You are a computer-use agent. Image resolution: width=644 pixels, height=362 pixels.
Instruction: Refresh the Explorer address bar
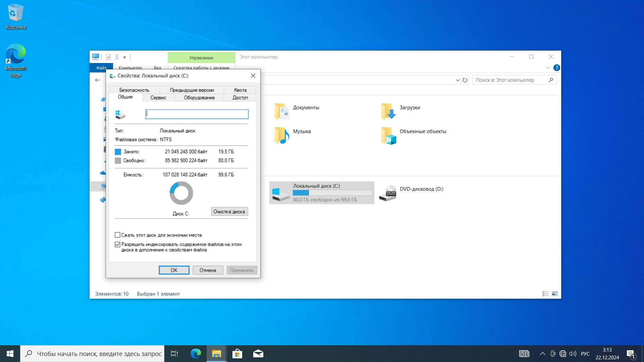[465, 80]
